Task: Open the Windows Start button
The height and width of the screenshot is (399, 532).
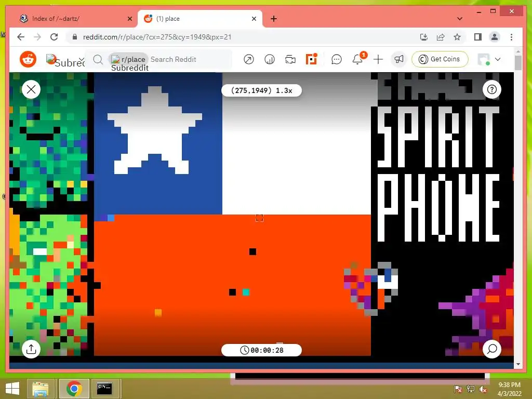Action: (13, 388)
